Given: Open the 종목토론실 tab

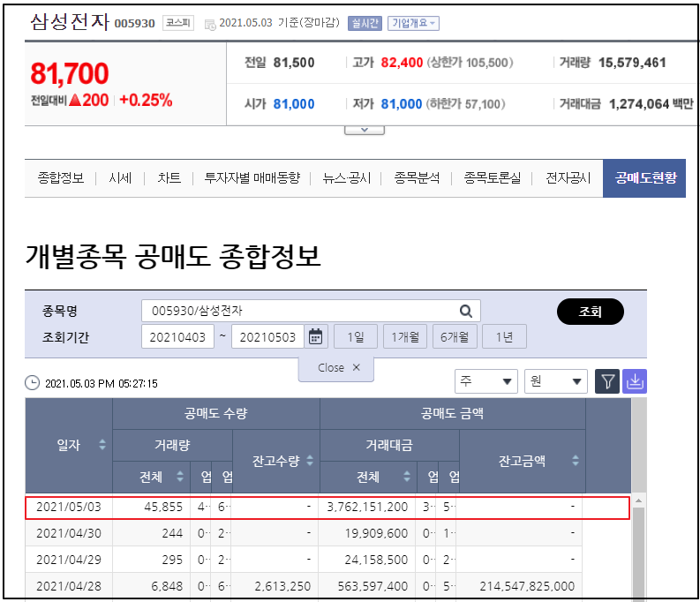Looking at the screenshot, I should [x=492, y=178].
